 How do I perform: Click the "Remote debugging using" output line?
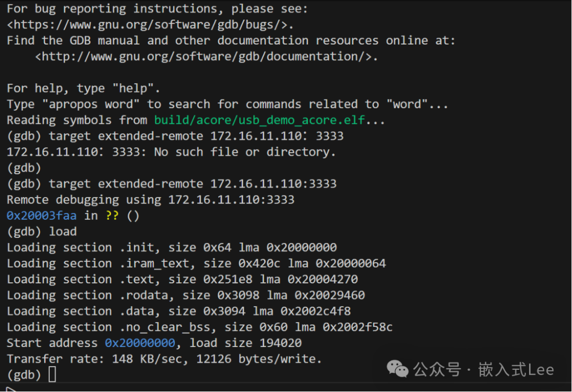[x=150, y=200]
